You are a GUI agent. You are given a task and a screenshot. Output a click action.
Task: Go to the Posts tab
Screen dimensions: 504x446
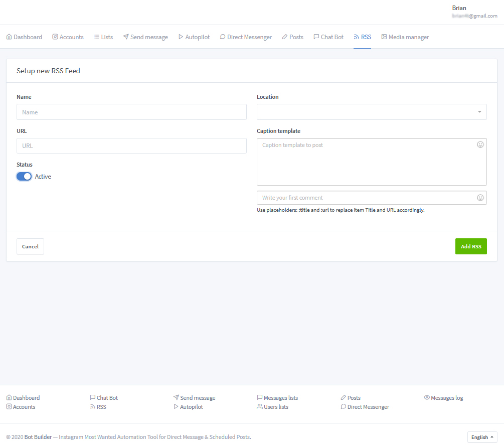292,37
